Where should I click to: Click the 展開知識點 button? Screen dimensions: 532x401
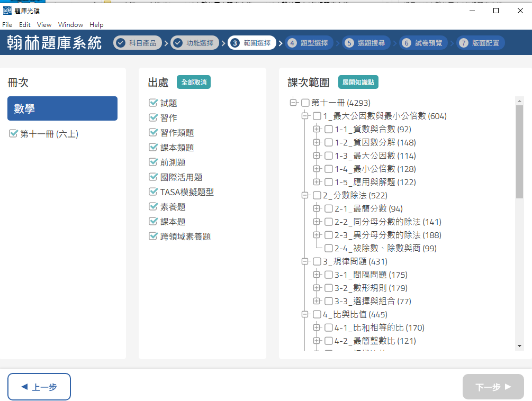click(358, 83)
